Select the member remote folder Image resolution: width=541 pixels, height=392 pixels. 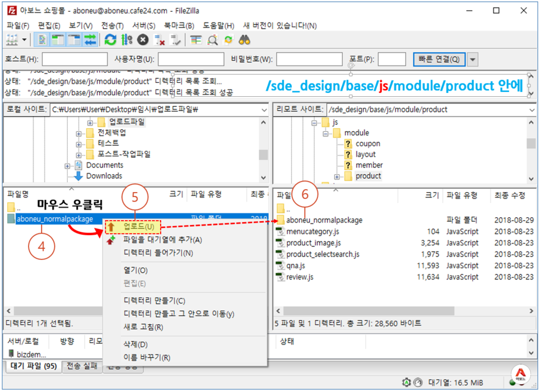[369, 165]
